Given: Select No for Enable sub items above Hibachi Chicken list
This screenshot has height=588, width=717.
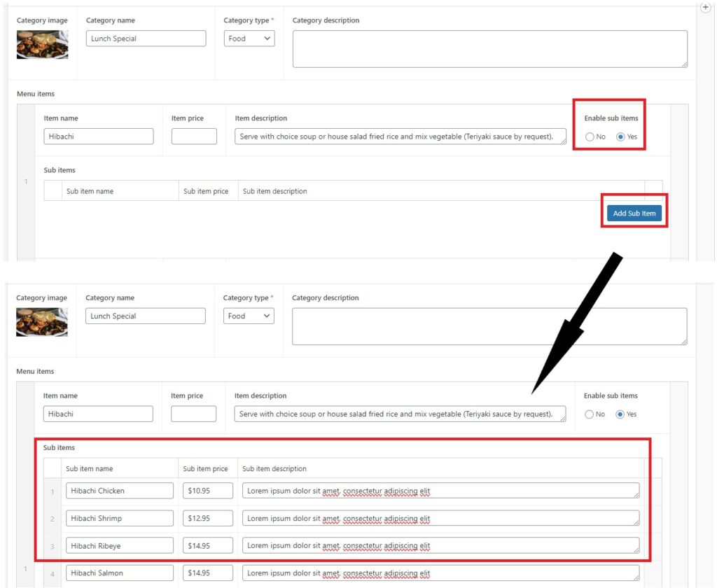Looking at the screenshot, I should coord(589,414).
